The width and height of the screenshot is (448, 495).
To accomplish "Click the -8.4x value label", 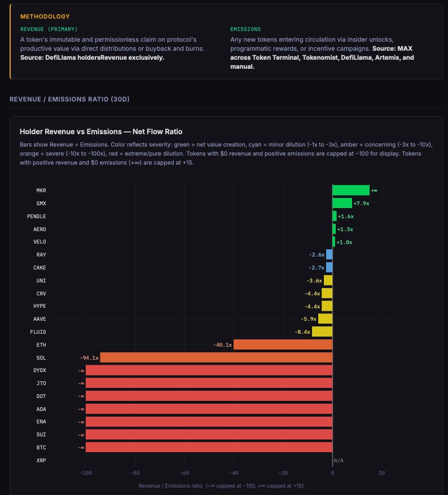I will tap(302, 332).
